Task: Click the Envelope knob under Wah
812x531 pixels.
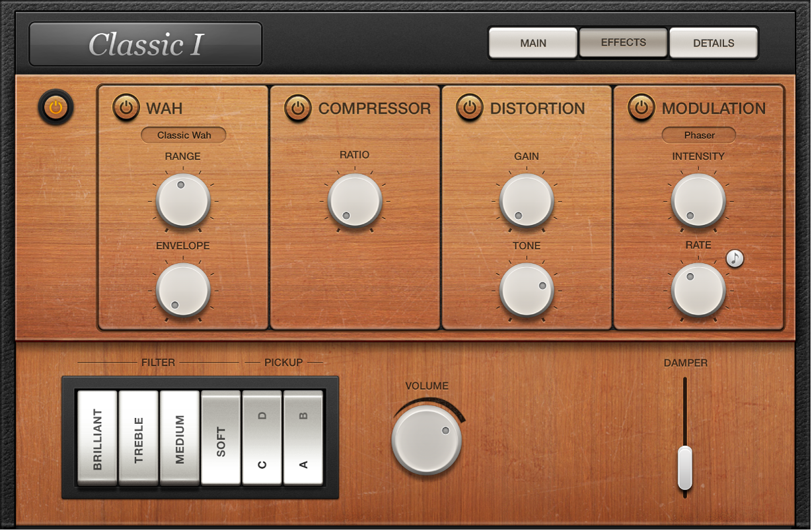Action: pyautogui.click(x=183, y=290)
